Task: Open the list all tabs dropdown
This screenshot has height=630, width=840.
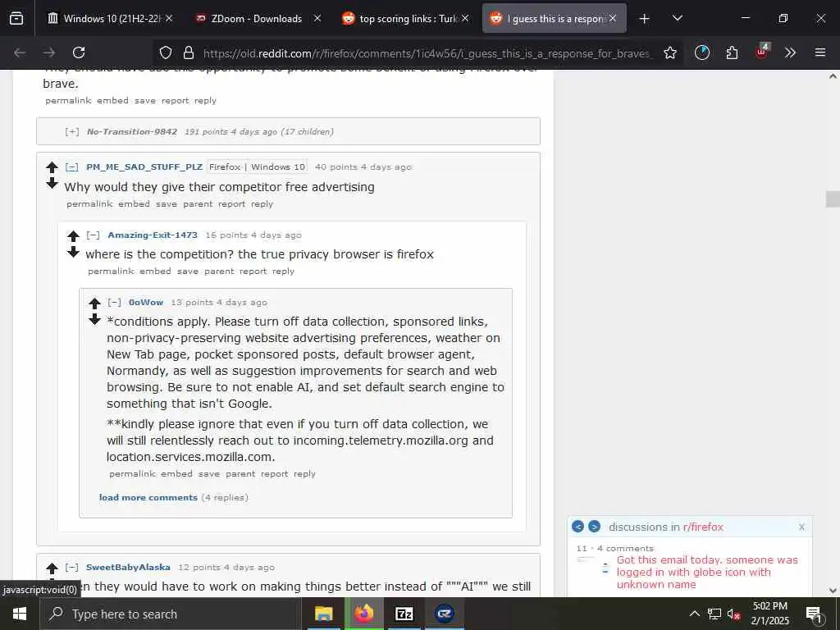Action: [x=677, y=18]
